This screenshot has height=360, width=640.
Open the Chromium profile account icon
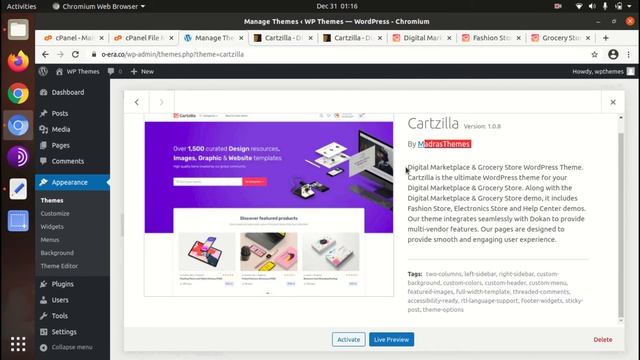tap(613, 54)
